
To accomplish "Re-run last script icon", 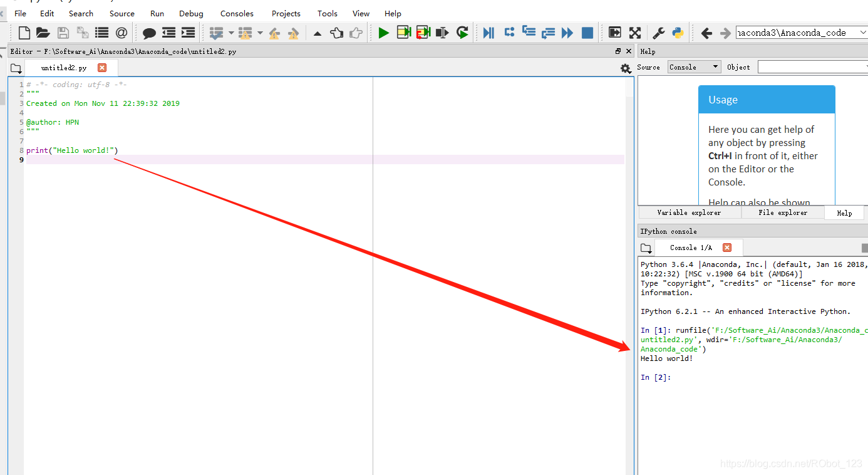I will [462, 33].
